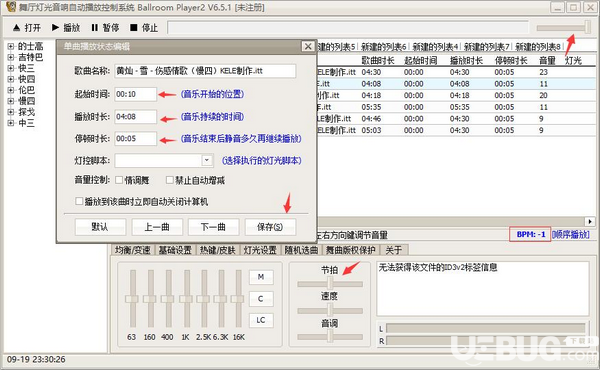
Task: Open the 均衡/变速 tab
Action: [133, 250]
